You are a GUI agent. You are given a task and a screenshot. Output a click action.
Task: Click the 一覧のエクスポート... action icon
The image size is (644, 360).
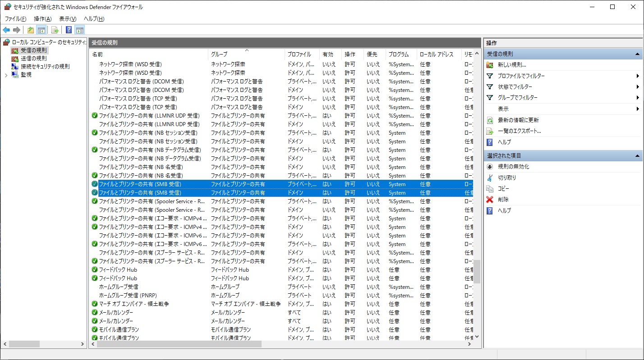490,131
